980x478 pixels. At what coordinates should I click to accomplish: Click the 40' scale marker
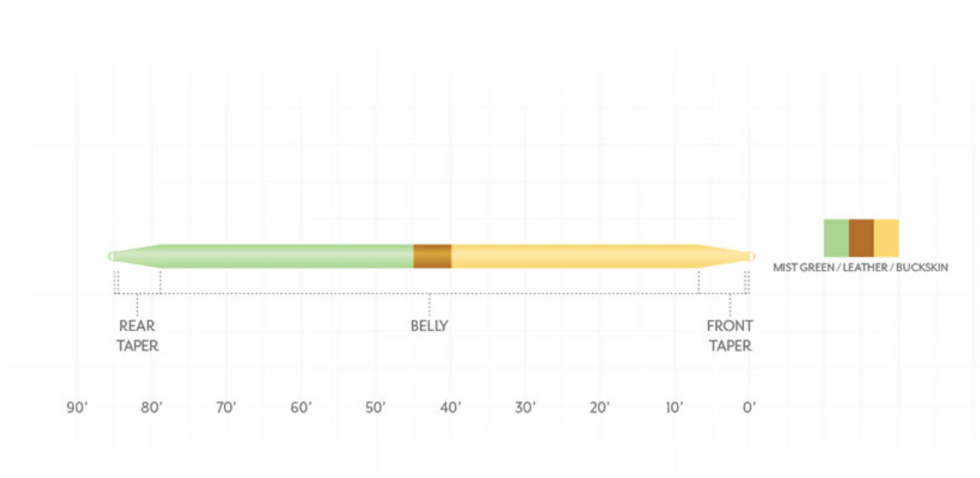[450, 408]
